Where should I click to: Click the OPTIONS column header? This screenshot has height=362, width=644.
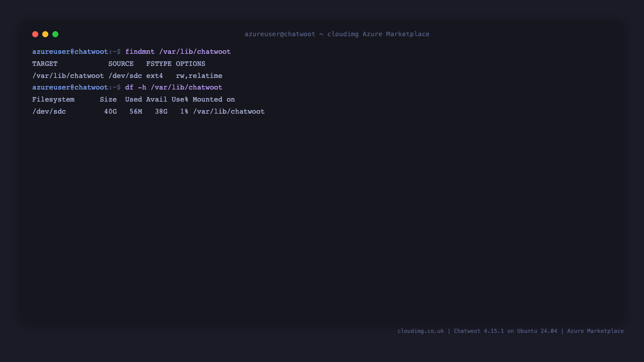pos(191,64)
